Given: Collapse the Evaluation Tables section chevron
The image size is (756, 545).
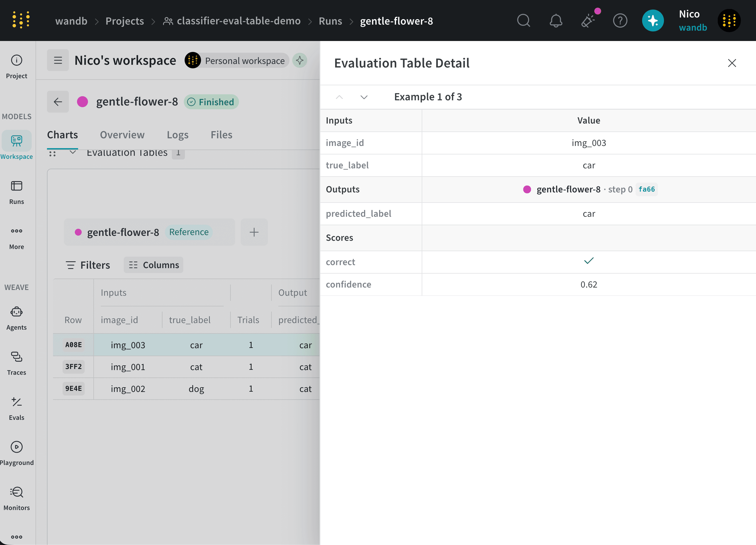Looking at the screenshot, I should click(x=73, y=153).
